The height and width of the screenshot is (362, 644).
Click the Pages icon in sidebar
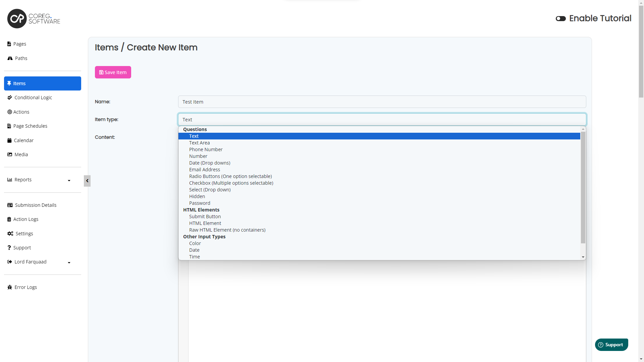tap(9, 44)
